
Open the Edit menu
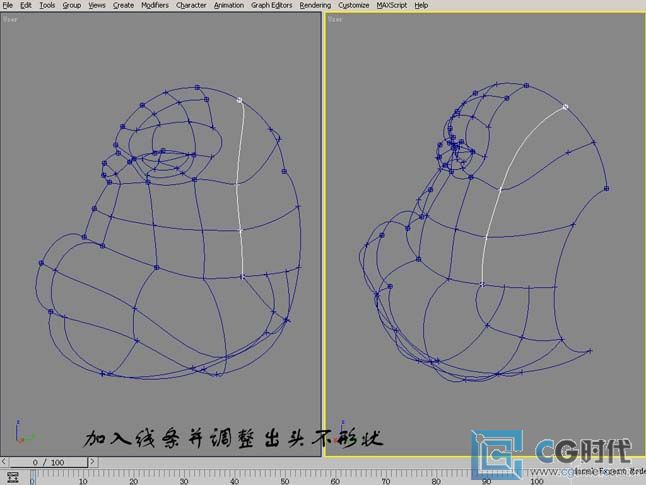point(26,5)
